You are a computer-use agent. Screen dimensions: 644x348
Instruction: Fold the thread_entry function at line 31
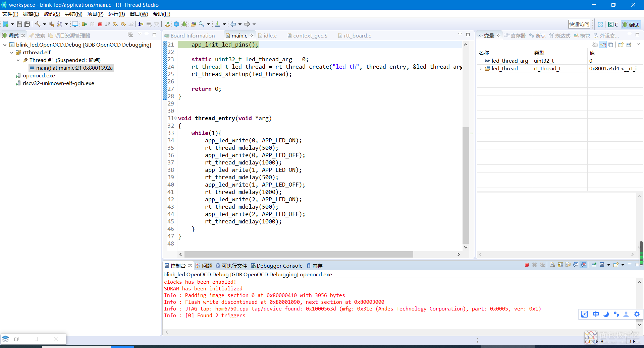pyautogui.click(x=176, y=118)
